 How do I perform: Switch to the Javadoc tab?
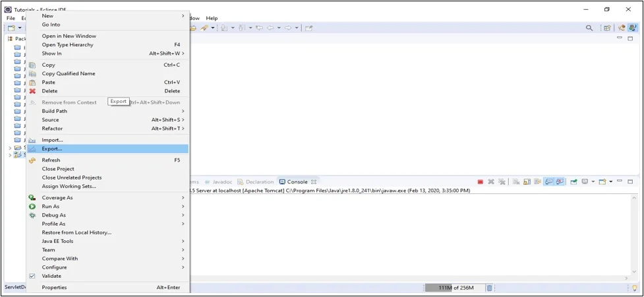(218, 181)
